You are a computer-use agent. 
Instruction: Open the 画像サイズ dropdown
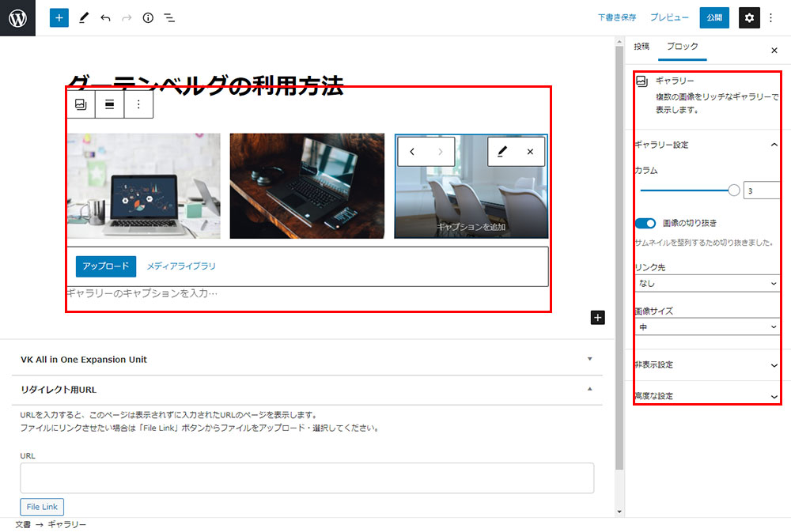pos(706,326)
